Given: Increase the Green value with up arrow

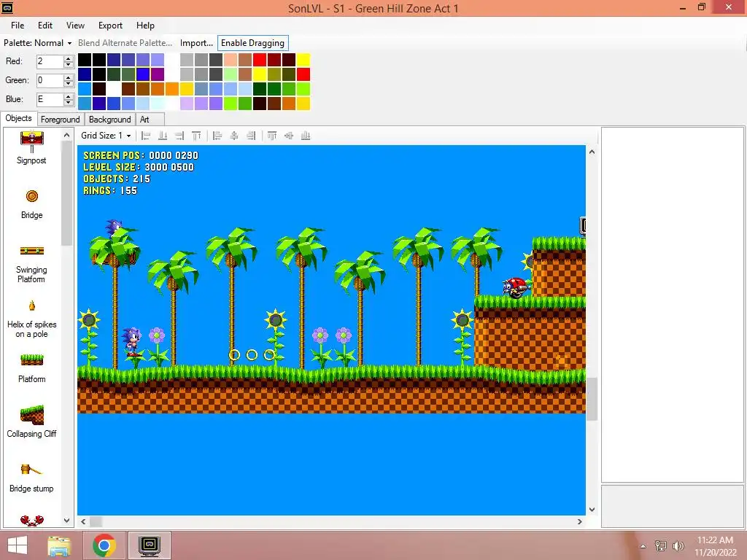Looking at the screenshot, I should tap(68, 77).
